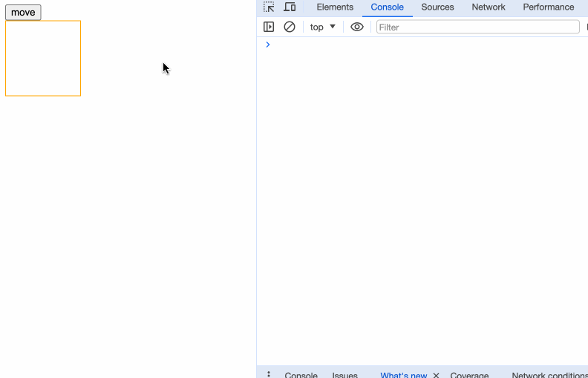588x378 pixels.
Task: Click the console prompt chevron
Action: point(268,45)
